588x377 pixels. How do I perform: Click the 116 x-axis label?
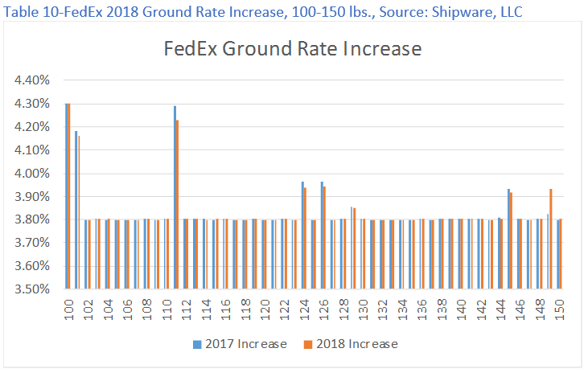pos(226,309)
